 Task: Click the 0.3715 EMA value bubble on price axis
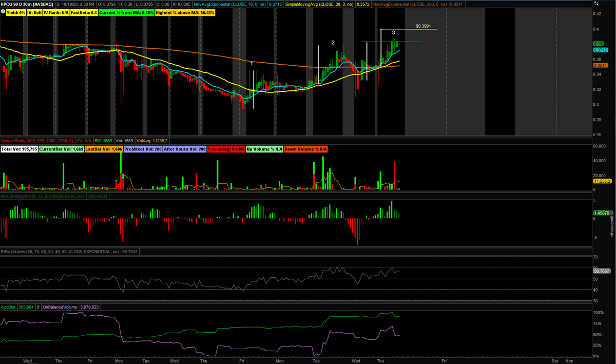click(x=601, y=50)
